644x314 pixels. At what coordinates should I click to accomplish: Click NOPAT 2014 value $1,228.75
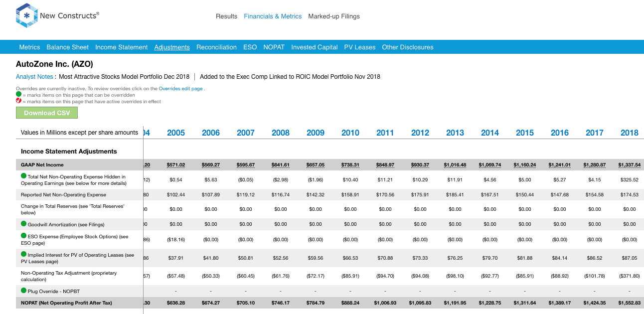click(x=490, y=303)
